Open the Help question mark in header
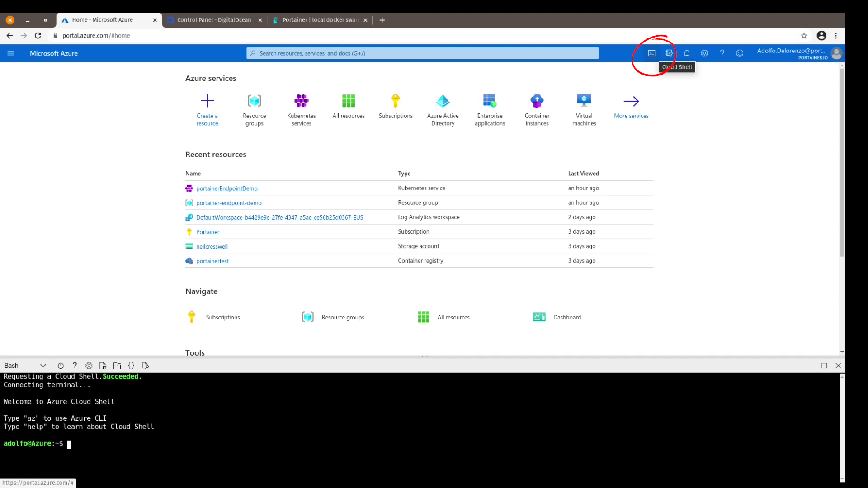The height and width of the screenshot is (488, 868). pos(722,53)
